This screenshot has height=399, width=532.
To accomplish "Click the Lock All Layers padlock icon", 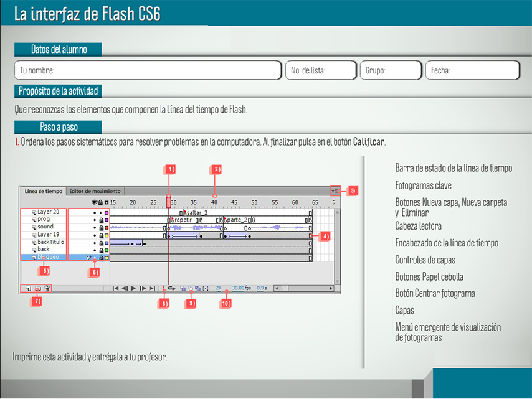I will (x=101, y=203).
